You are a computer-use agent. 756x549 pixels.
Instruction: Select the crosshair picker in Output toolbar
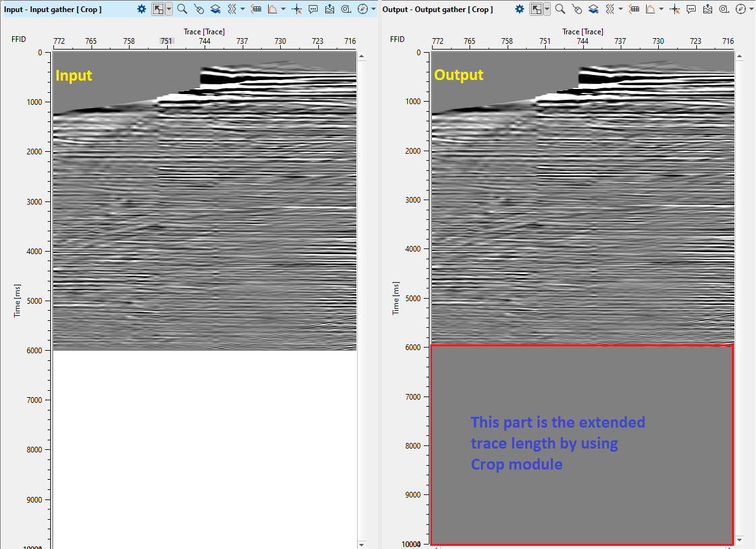[675, 9]
